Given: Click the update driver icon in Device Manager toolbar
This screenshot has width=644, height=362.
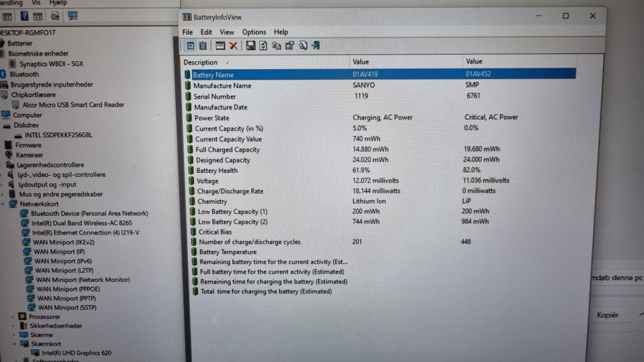Looking at the screenshot, I should [55, 16].
